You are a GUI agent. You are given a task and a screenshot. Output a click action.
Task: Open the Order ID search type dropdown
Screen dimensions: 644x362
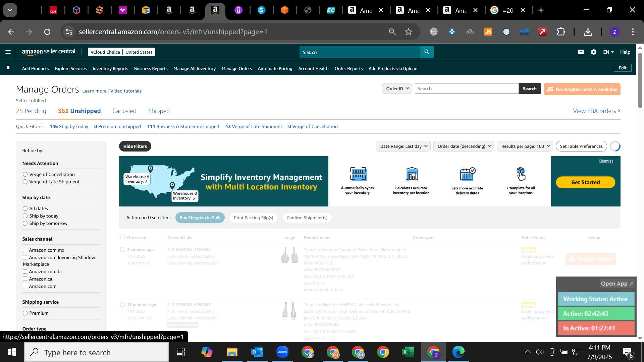[397, 88]
